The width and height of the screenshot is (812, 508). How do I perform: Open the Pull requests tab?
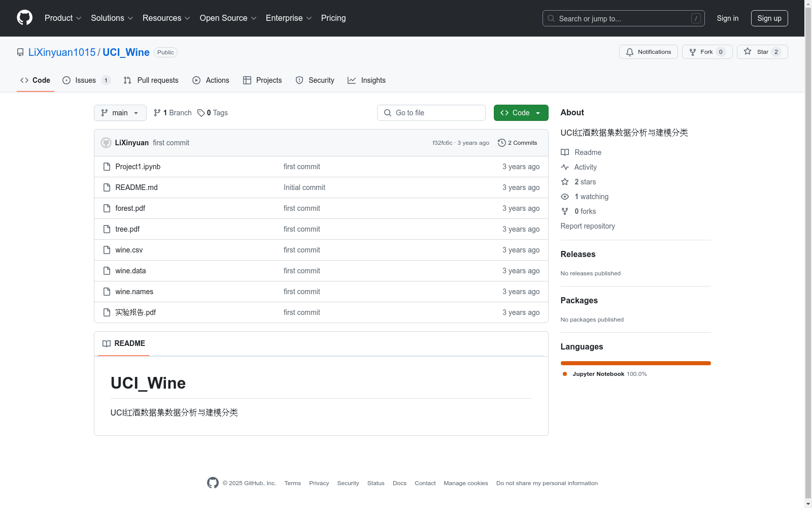click(x=151, y=80)
